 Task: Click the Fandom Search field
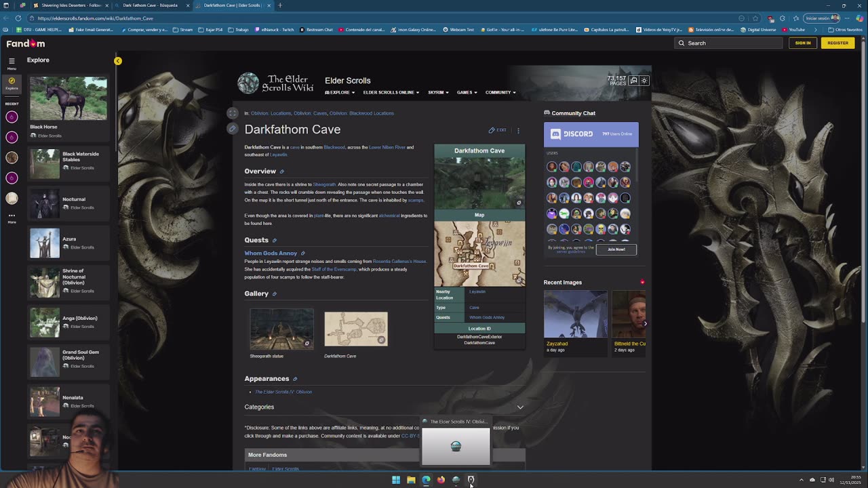coord(729,43)
